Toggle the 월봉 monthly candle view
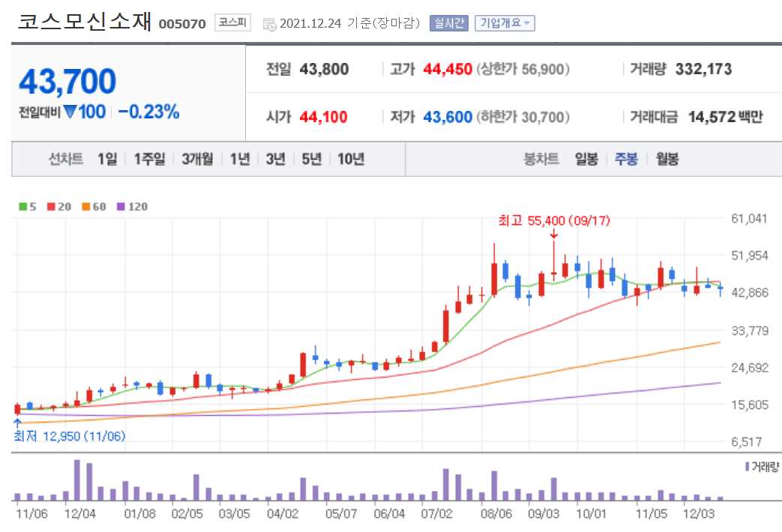This screenshot has width=782, height=532. [667, 159]
